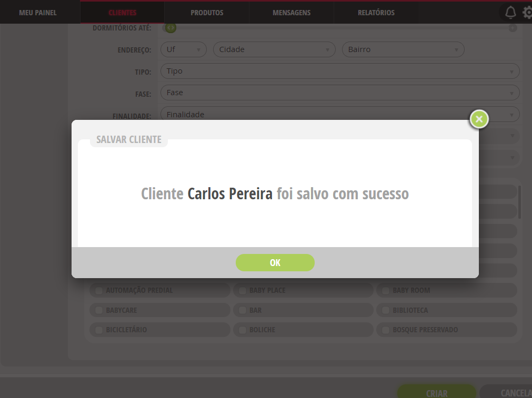The image size is (532, 398).
Task: Expand the Fase dropdown
Action: pyautogui.click(x=340, y=93)
